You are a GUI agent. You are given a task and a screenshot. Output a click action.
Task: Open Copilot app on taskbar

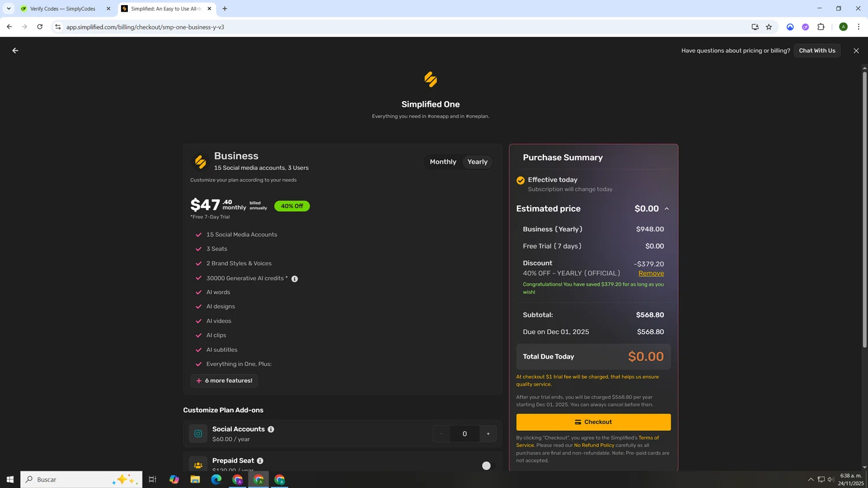(x=174, y=479)
